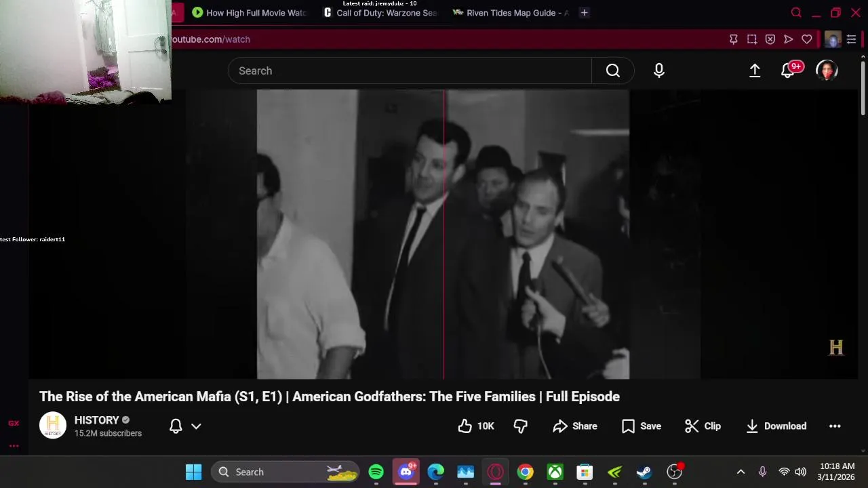The width and height of the screenshot is (868, 488).
Task: Open OBS Studio from the taskbar
Action: click(x=675, y=472)
